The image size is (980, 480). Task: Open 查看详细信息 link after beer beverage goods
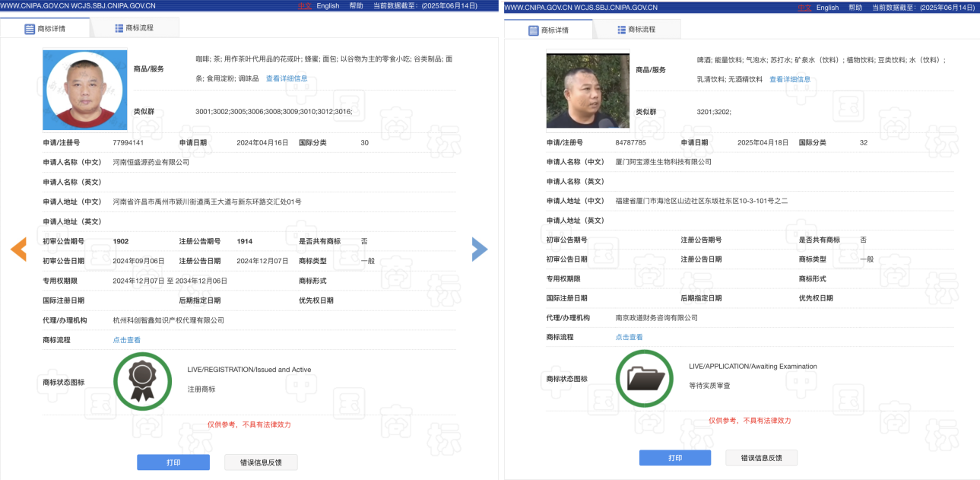click(x=789, y=79)
